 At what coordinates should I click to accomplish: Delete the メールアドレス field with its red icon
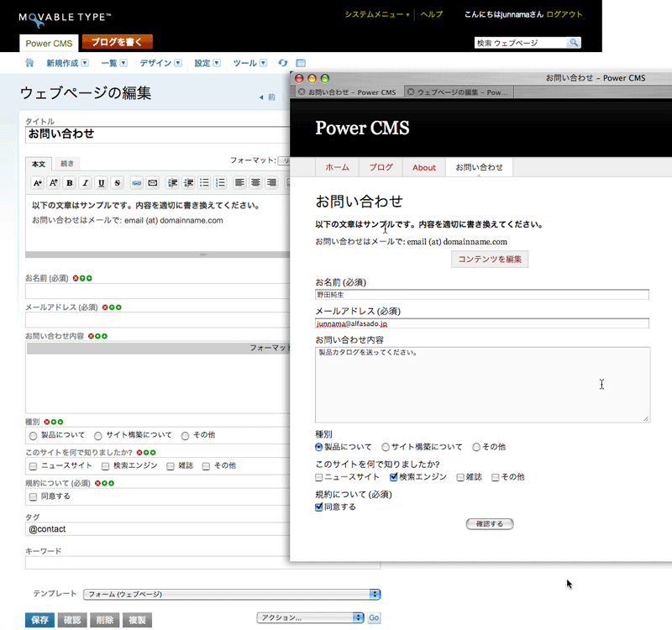click(105, 307)
